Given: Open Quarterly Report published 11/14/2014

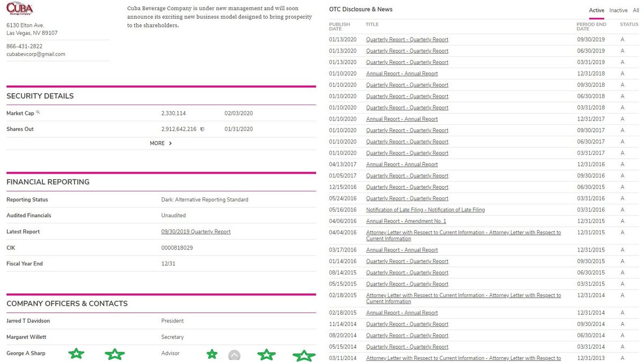Looking at the screenshot, I should click(407, 324).
